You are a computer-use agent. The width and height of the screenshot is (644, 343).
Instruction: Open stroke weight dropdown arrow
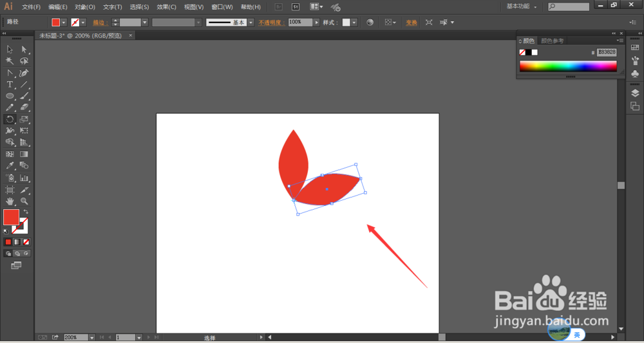[144, 23]
